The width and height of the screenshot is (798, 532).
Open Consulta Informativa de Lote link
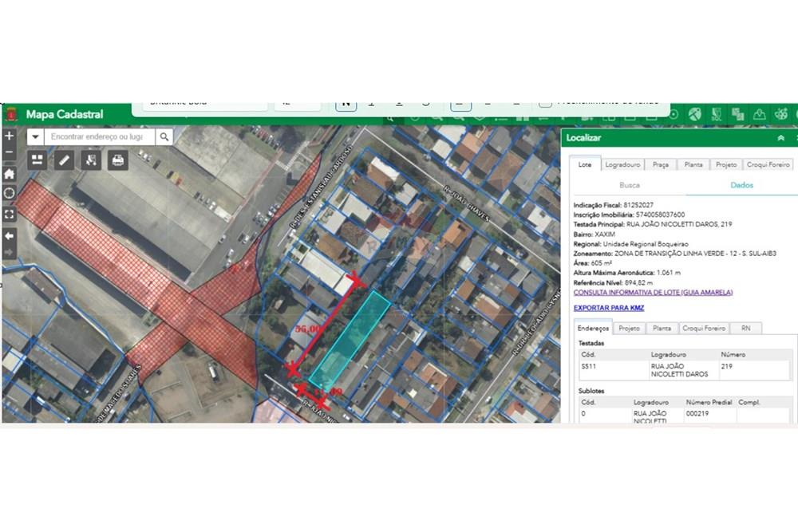(653, 293)
